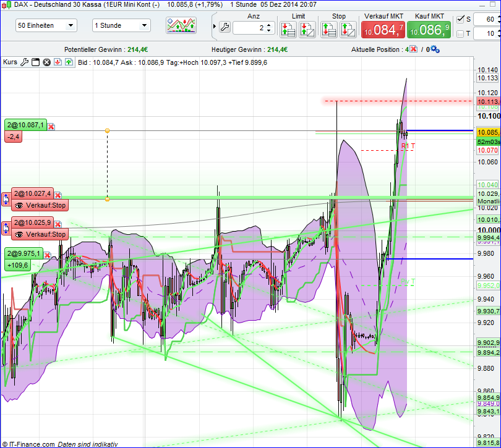Image resolution: width=501 pixels, height=448 pixels.
Task: Click the Heutiger Gewinn 214,4€ value
Action: (x=277, y=49)
